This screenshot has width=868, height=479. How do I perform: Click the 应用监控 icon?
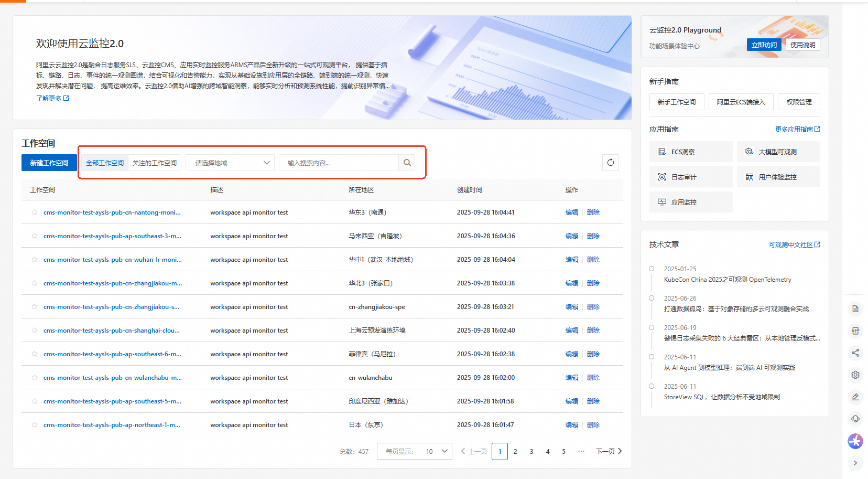click(x=661, y=202)
